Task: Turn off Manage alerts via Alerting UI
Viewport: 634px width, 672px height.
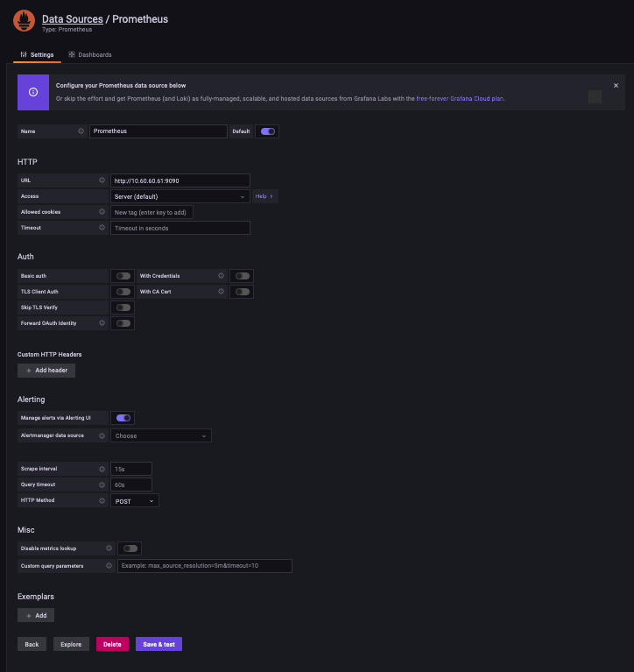Action: pos(123,418)
